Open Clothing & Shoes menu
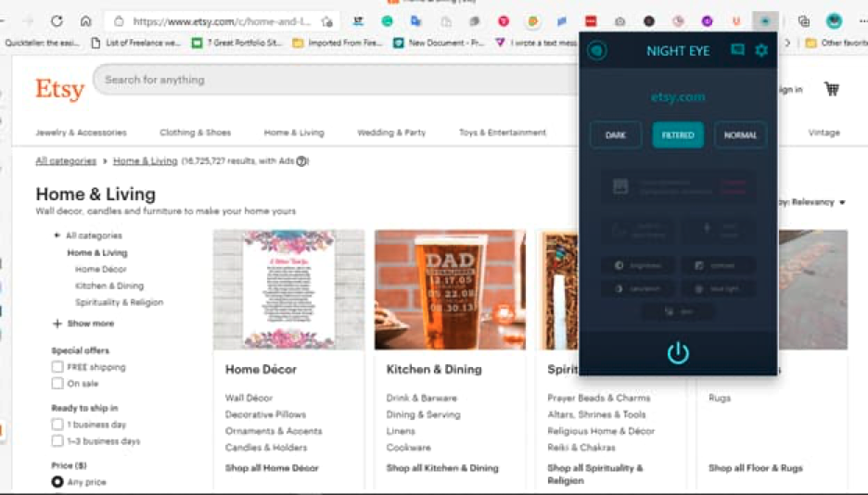Image resolution: width=868 pixels, height=495 pixels. click(x=196, y=133)
